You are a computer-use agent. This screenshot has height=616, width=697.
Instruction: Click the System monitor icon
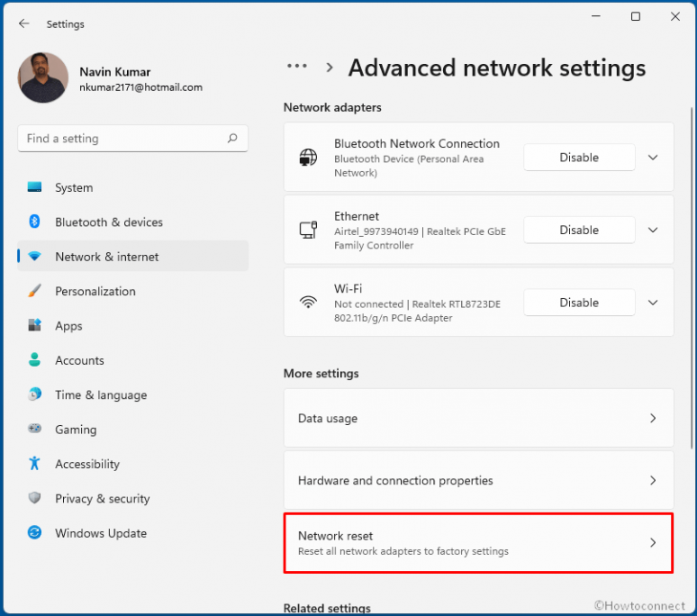(34, 187)
